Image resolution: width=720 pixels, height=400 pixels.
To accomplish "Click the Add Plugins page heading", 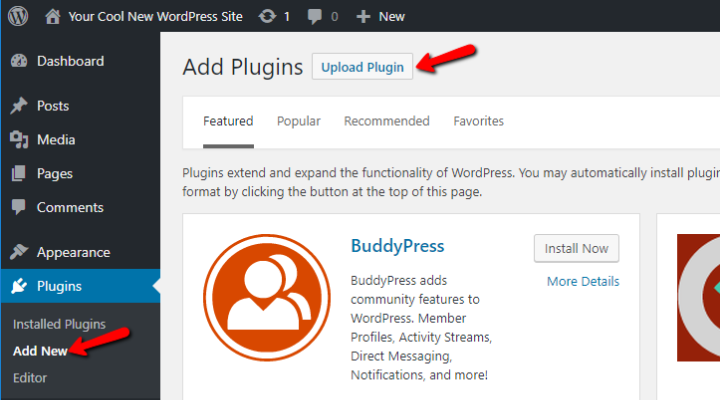I will 242,67.
